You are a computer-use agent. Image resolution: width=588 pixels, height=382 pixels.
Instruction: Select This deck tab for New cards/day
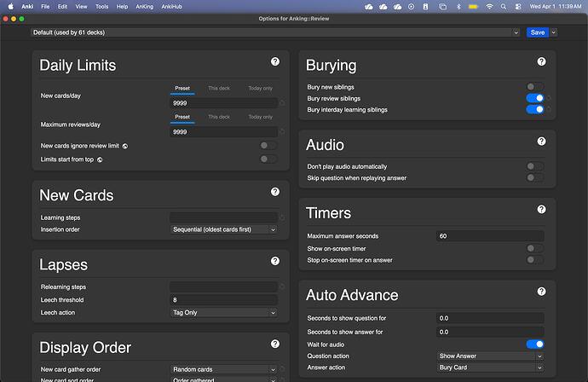point(219,88)
